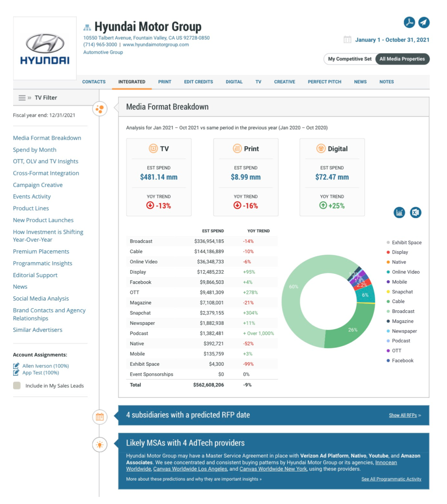Check Include in My Sales Leads
Screen dimensions: 447x504
tap(17, 386)
